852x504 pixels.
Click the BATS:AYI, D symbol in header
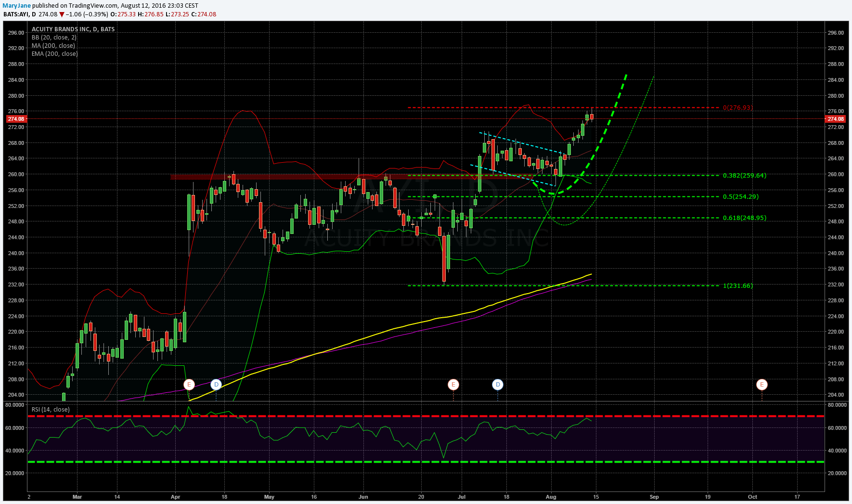[x=20, y=14]
